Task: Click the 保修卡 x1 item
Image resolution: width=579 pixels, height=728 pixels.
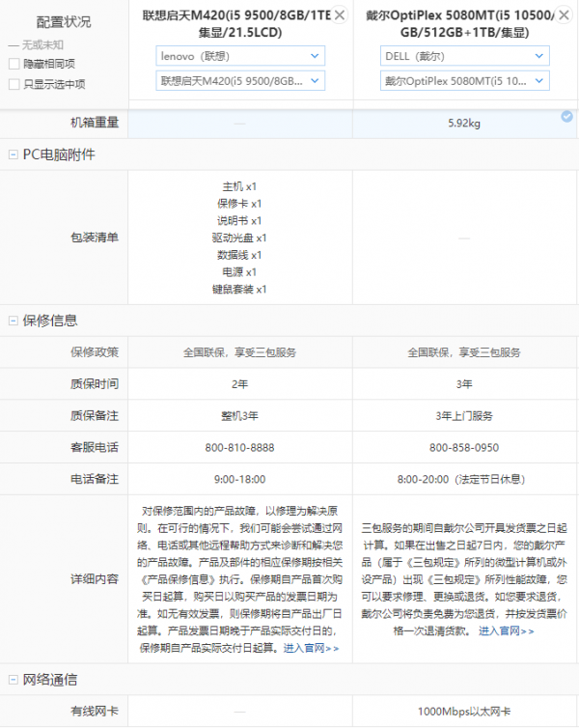Action: 239,204
